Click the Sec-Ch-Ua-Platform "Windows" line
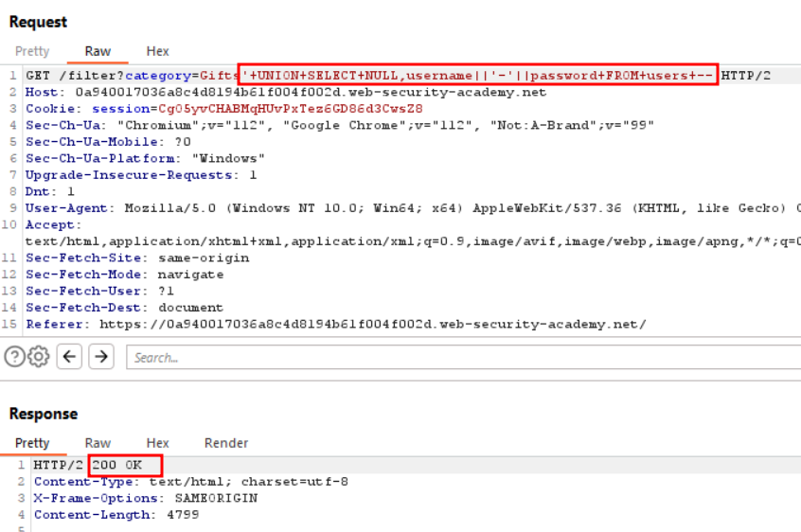 [145, 159]
